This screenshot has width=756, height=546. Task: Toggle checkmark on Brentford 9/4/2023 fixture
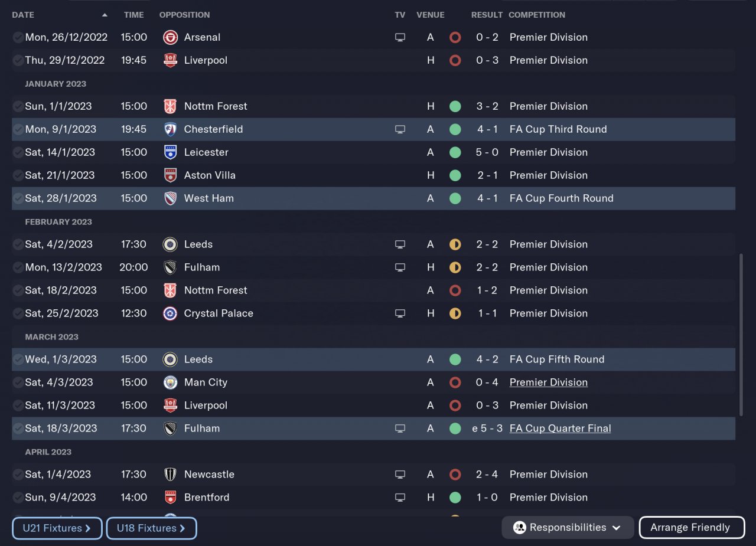point(18,498)
